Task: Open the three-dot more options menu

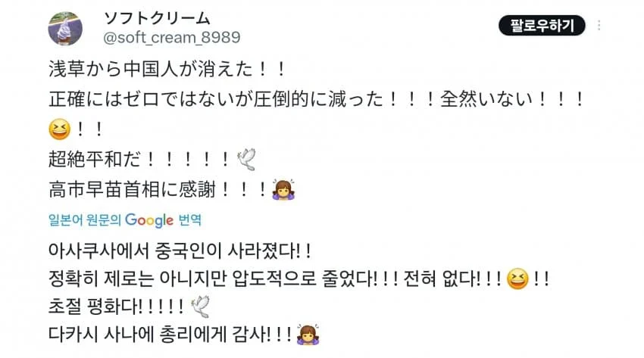Action: [x=599, y=26]
